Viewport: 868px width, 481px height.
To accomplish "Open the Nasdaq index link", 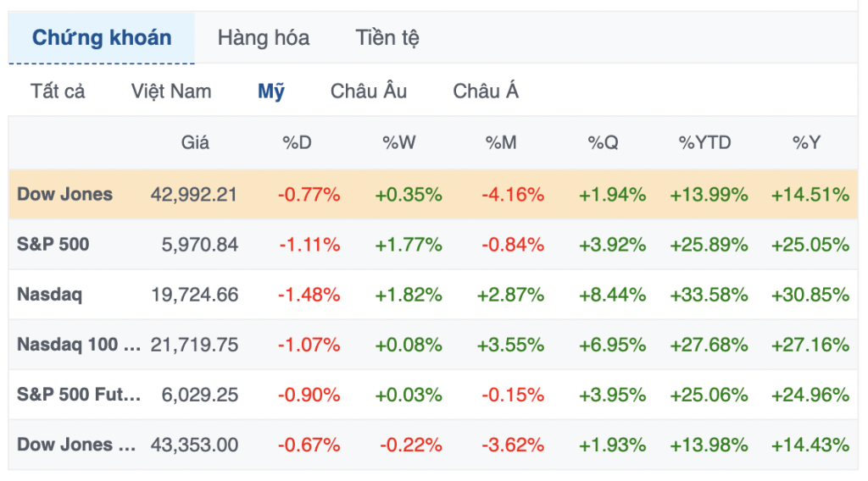I will click(49, 295).
